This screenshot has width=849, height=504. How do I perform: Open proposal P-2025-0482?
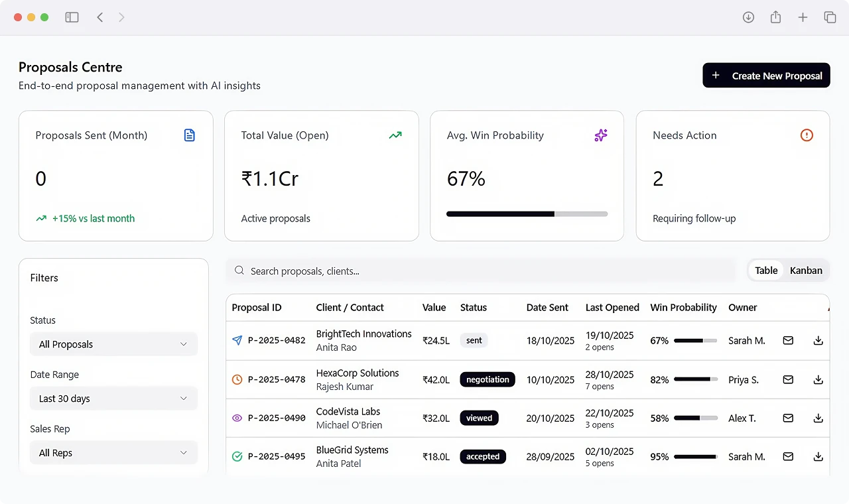pos(277,340)
